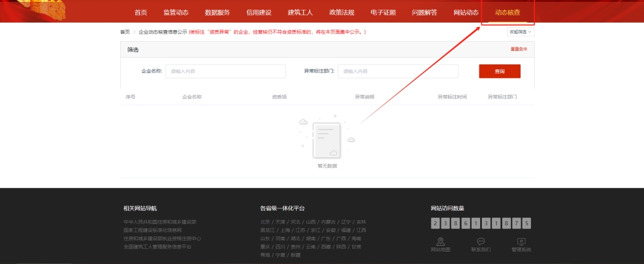Open the 中华人民共和国住房和城乡建设部 footer link
This screenshot has height=264, width=644.
click(160, 222)
